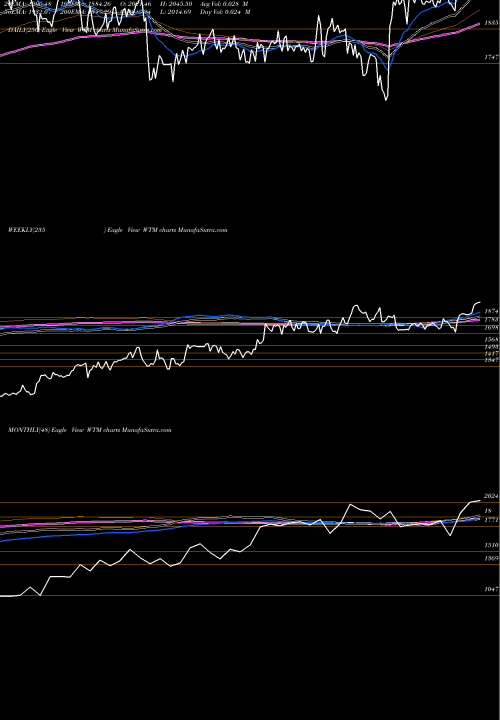
Task: Click the 1047 price label on monthly chart
Action: (491, 589)
